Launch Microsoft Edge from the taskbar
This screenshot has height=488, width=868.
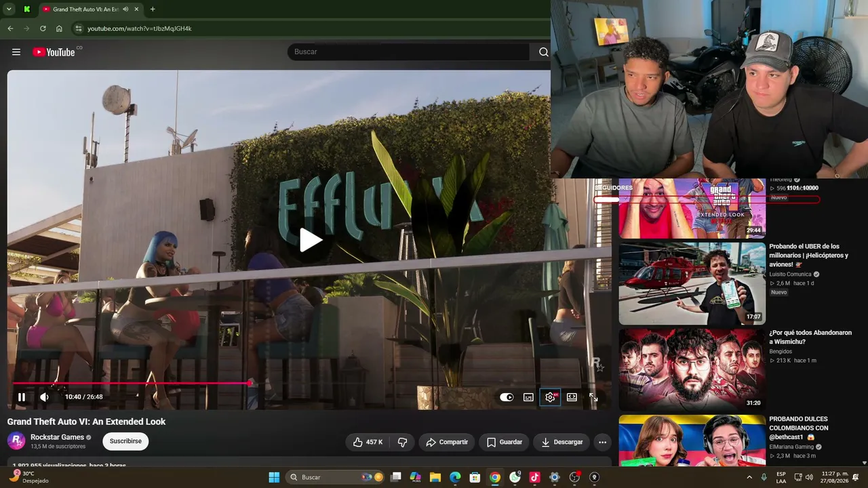455,477
